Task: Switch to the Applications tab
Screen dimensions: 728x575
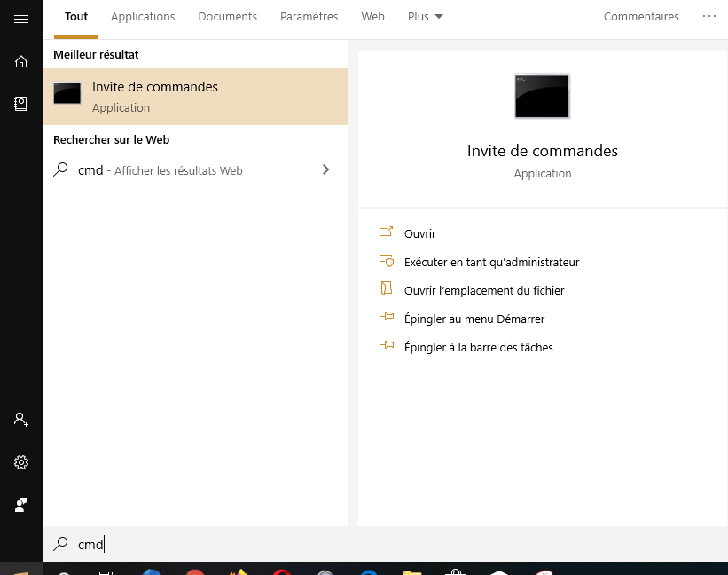Action: click(143, 16)
